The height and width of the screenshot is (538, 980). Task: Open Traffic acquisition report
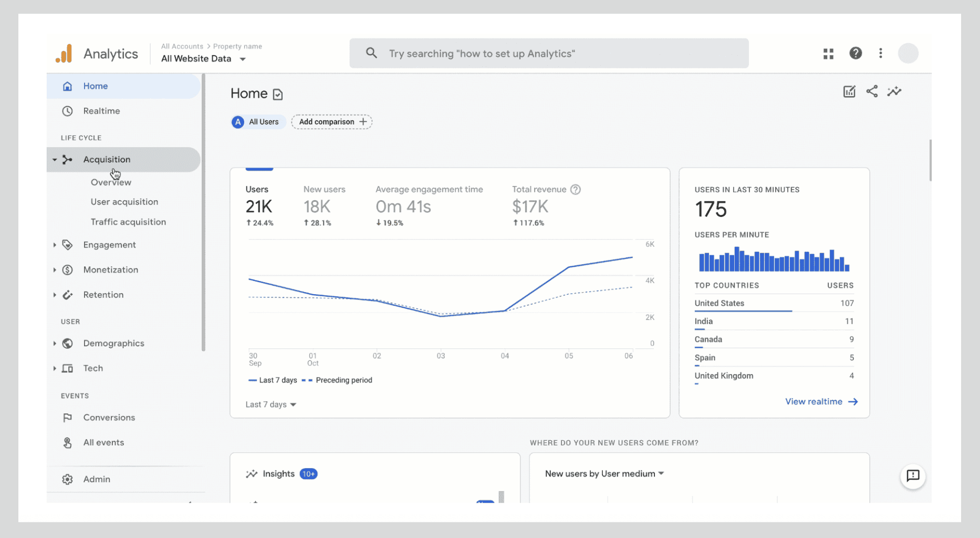pos(128,222)
